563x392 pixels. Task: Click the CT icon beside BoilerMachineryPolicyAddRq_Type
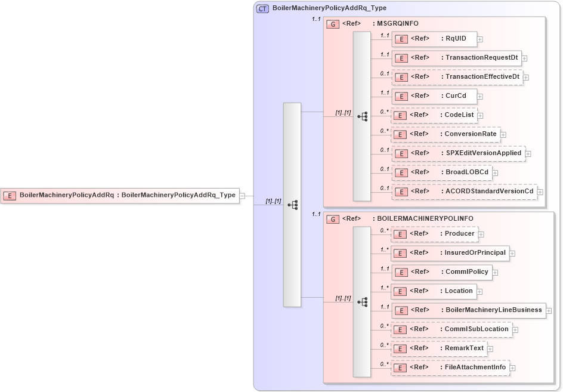[262, 9]
